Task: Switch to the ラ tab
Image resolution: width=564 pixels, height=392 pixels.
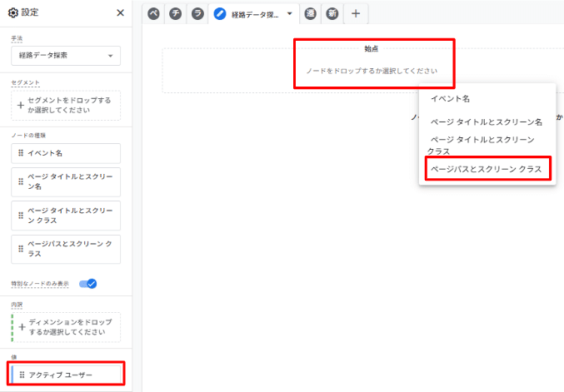Action: point(197,13)
